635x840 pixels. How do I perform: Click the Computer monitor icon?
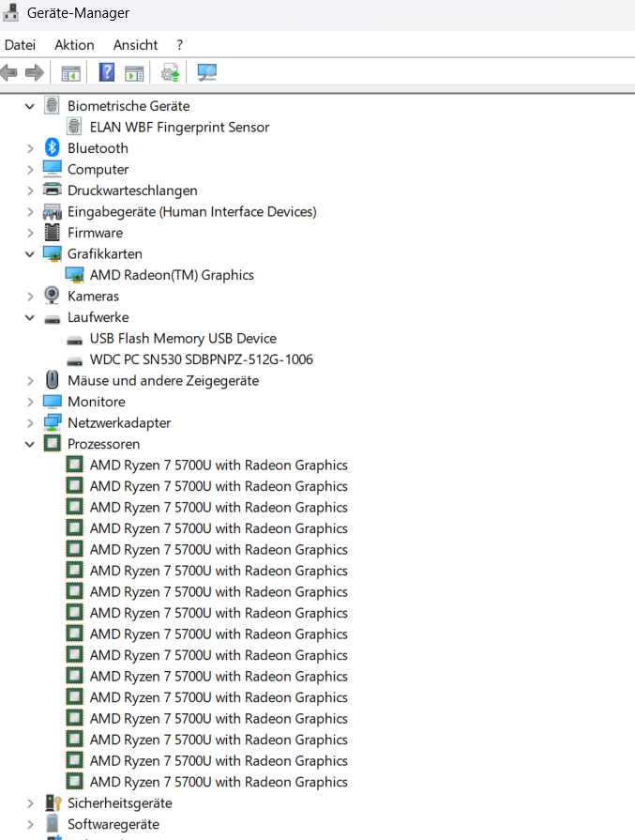[x=52, y=169]
